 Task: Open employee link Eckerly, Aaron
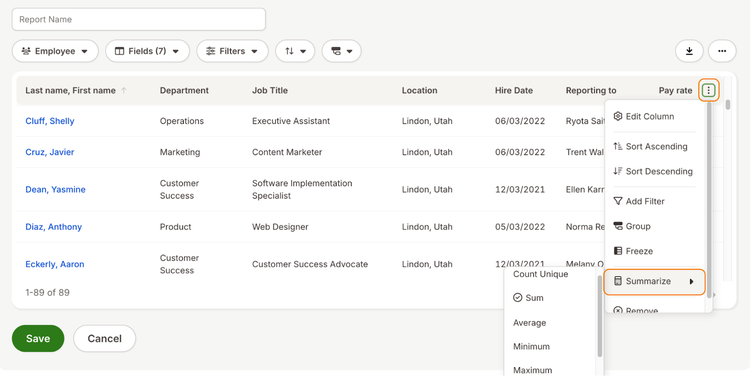(55, 264)
